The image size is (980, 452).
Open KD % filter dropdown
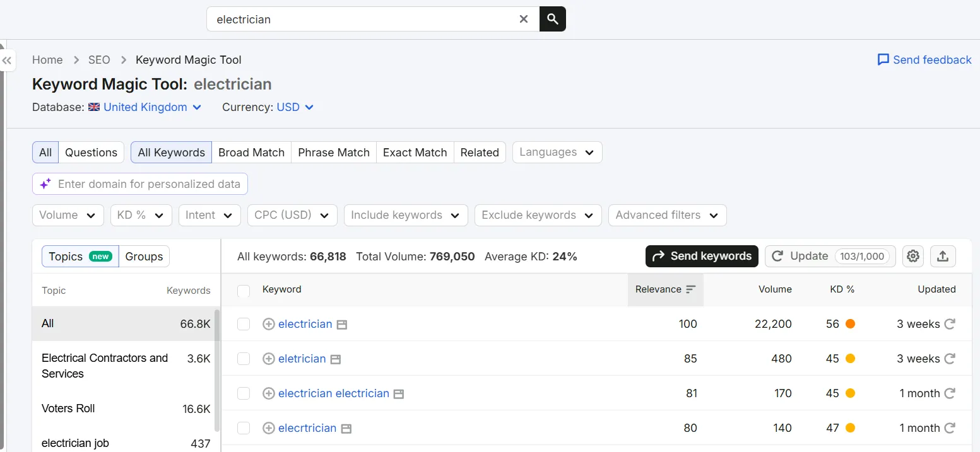click(x=141, y=215)
